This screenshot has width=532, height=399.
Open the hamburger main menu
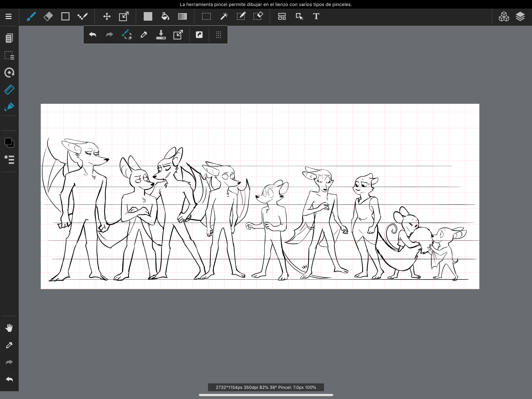(x=9, y=16)
